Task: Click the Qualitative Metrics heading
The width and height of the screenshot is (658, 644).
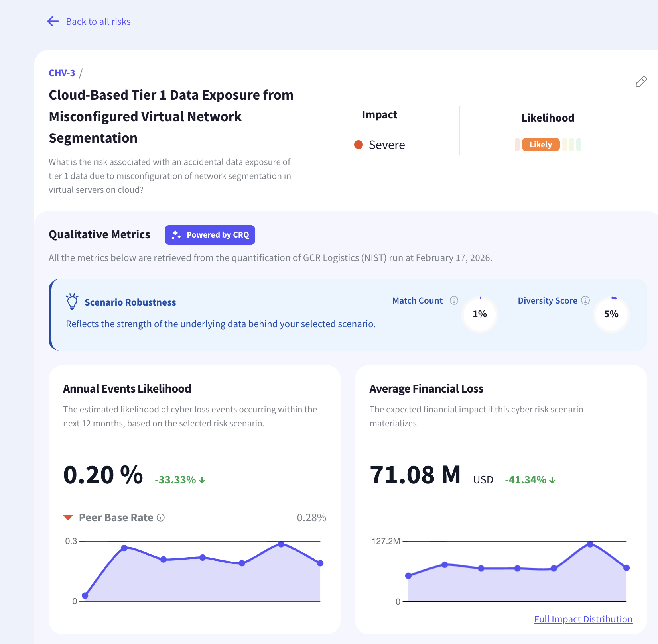Action: [99, 234]
